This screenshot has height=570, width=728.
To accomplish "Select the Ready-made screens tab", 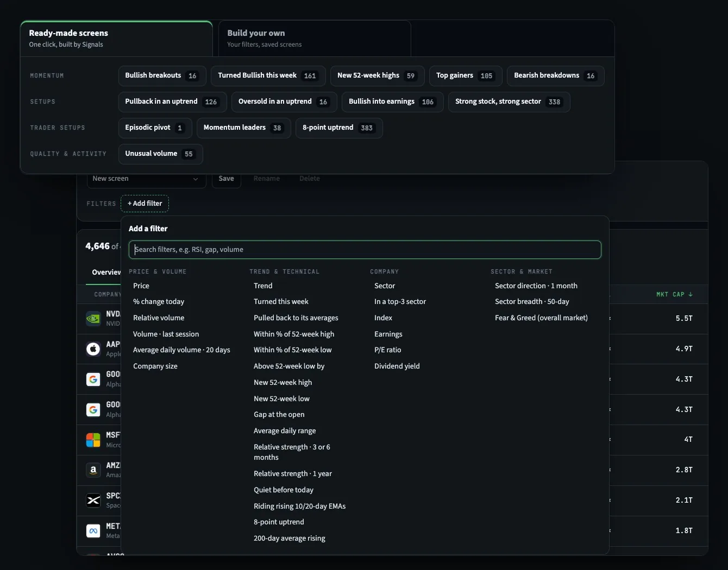I will click(x=116, y=39).
